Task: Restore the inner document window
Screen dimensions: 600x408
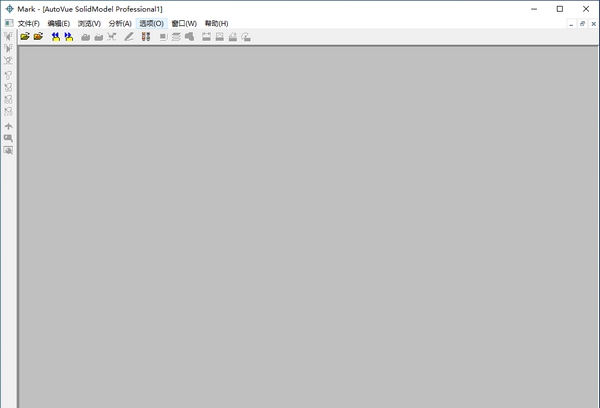Action: coord(582,24)
